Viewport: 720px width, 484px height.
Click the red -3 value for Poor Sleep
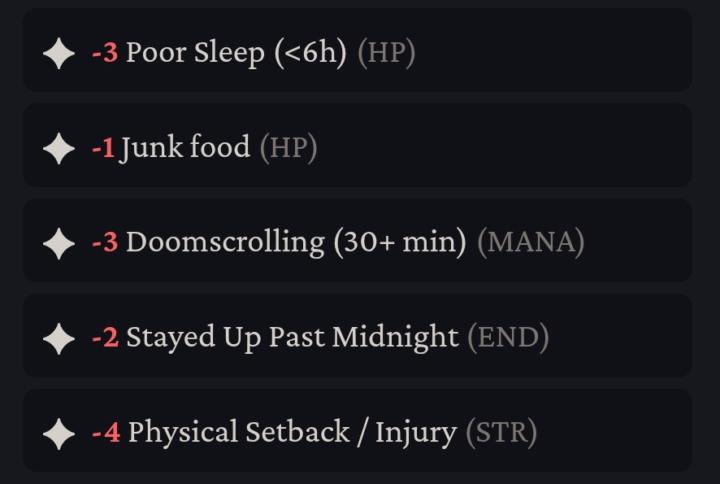pos(105,52)
